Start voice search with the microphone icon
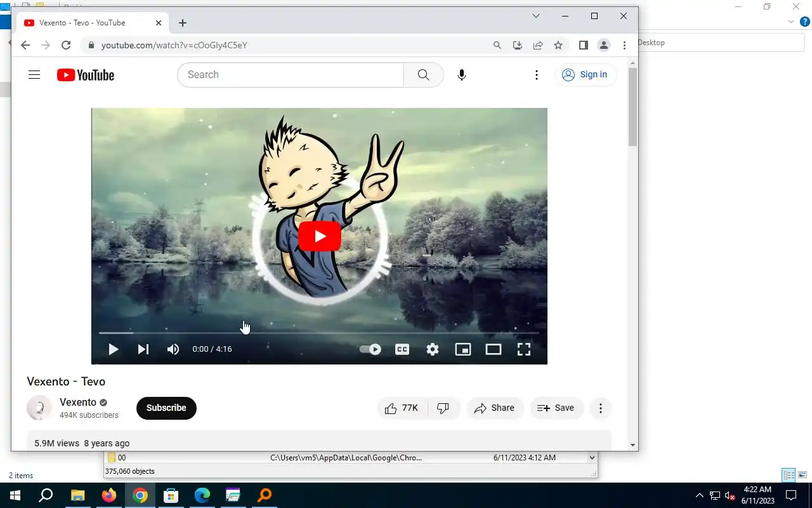The height and width of the screenshot is (508, 812). [462, 75]
